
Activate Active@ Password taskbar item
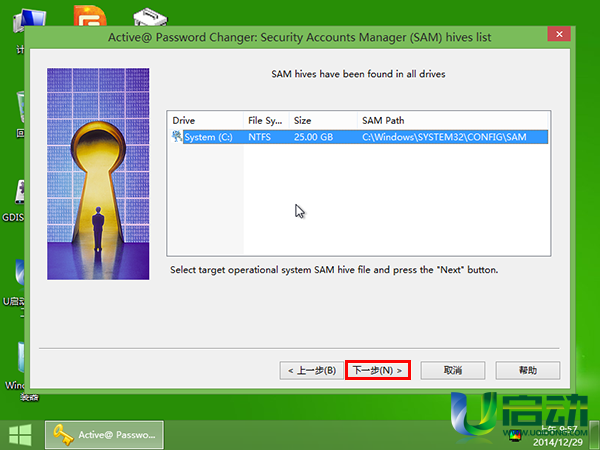click(x=104, y=435)
